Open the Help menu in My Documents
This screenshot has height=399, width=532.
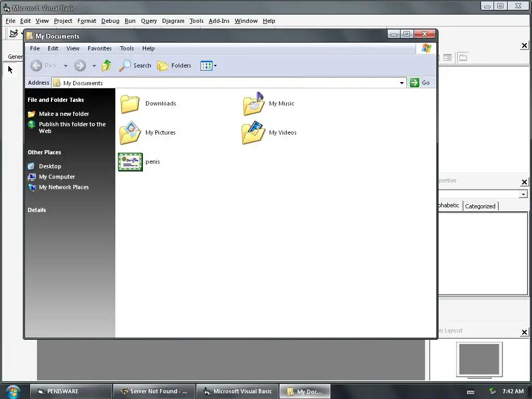click(x=148, y=48)
